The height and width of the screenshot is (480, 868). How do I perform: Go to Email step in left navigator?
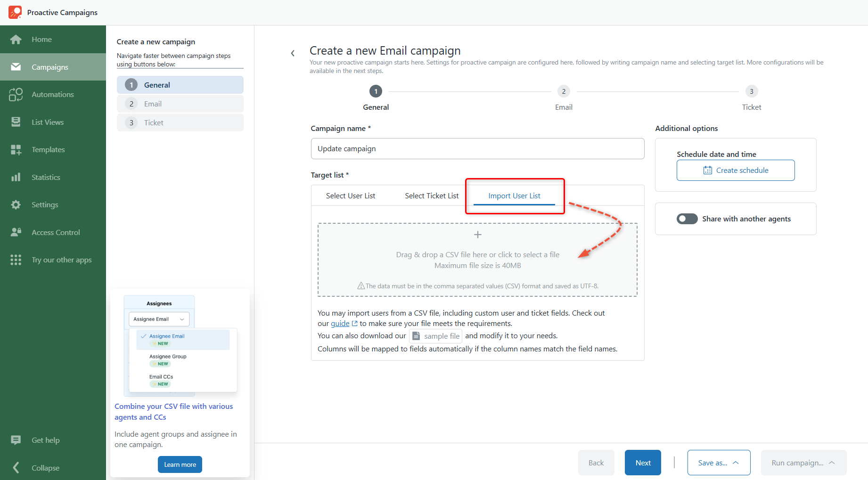pyautogui.click(x=180, y=104)
